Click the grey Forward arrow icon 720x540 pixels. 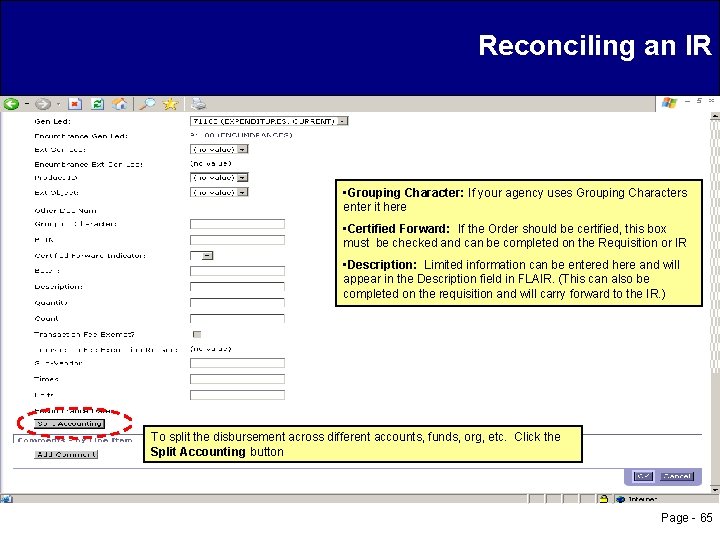pos(43,104)
